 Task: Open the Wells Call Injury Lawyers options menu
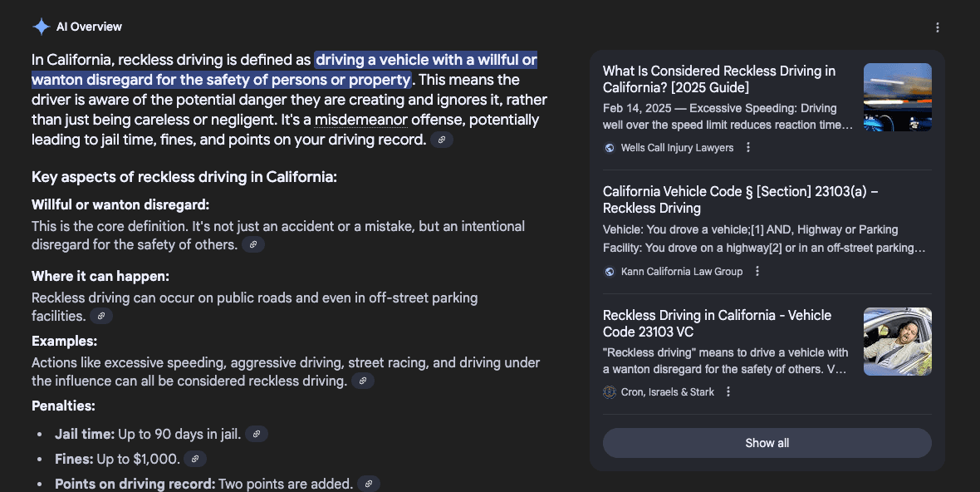[x=748, y=148]
